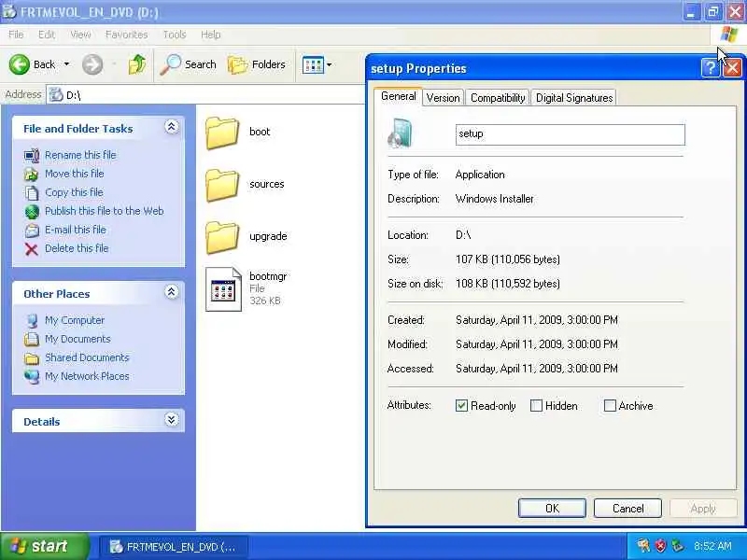747x560 pixels.
Task: Click the Address bar showing D:\
Action: pyautogui.click(x=205, y=95)
